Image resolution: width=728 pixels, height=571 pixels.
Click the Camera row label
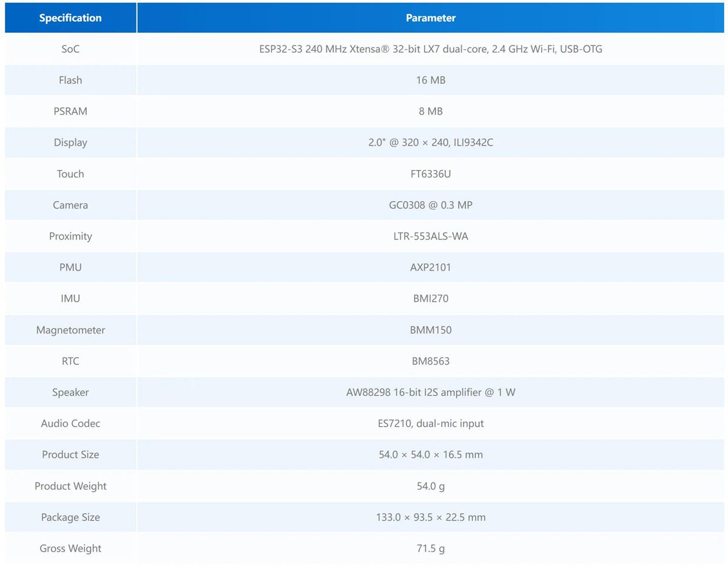(x=70, y=205)
